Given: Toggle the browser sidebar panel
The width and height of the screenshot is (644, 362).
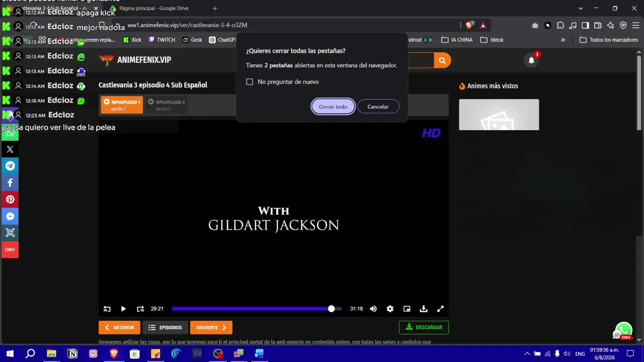Looking at the screenshot, I should point(585,25).
